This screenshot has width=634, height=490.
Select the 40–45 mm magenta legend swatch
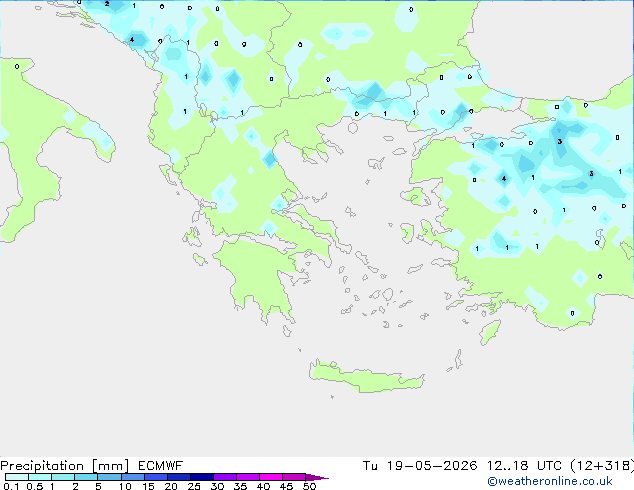coord(271,477)
